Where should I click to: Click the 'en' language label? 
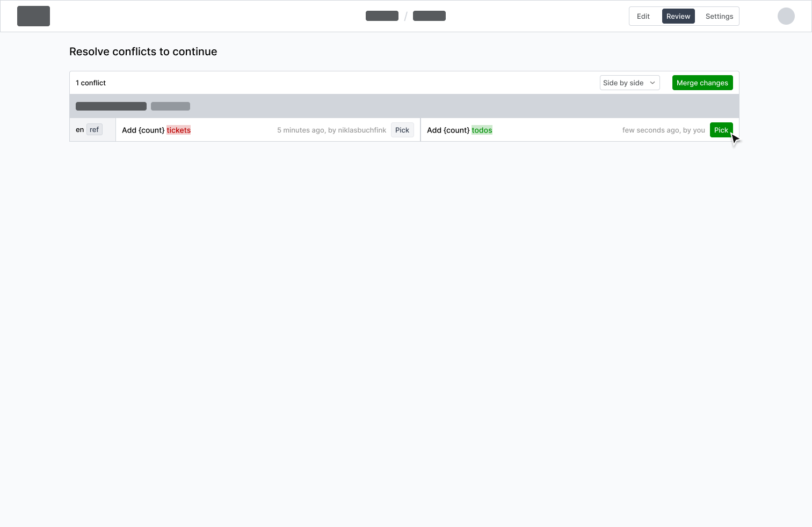(79, 129)
